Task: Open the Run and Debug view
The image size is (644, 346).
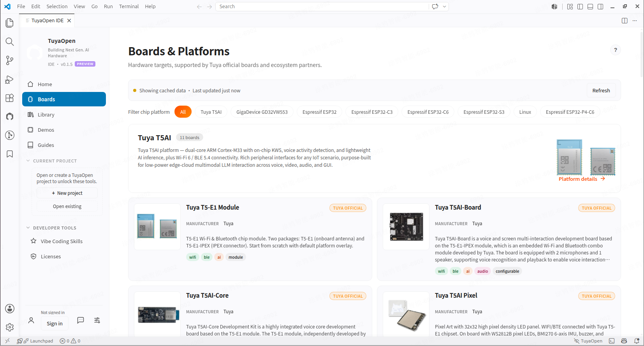Action: [x=10, y=79]
